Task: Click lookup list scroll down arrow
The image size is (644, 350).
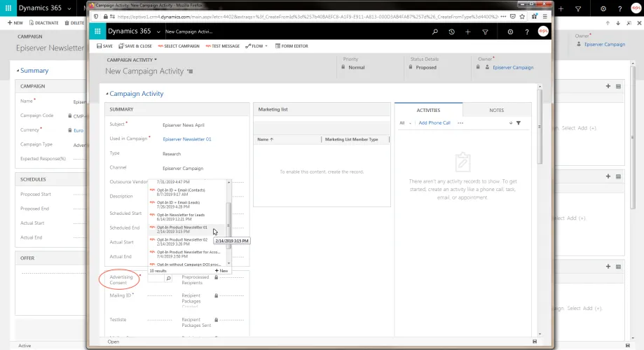Action: pos(228,264)
